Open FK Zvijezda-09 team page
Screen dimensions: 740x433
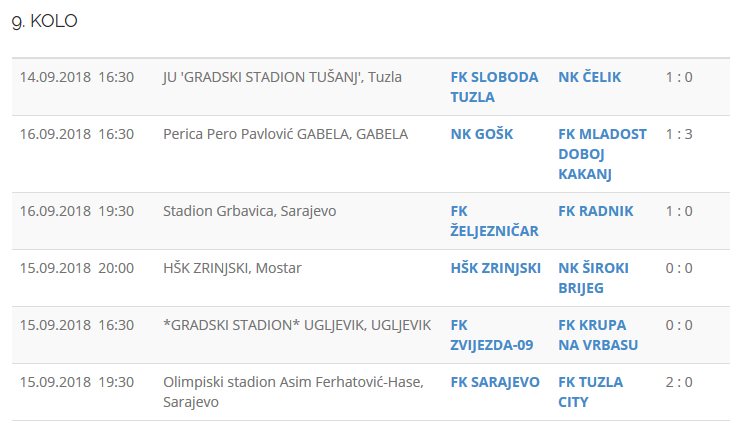[492, 335]
